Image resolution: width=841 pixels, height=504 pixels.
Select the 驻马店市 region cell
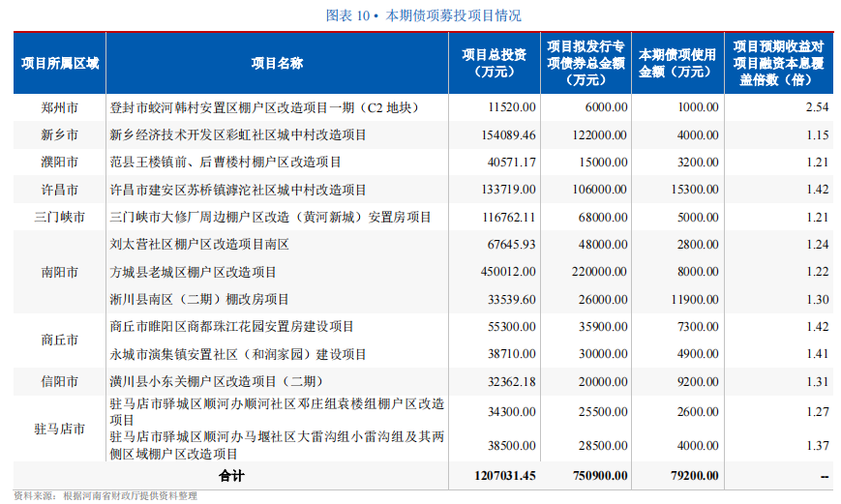point(60,429)
